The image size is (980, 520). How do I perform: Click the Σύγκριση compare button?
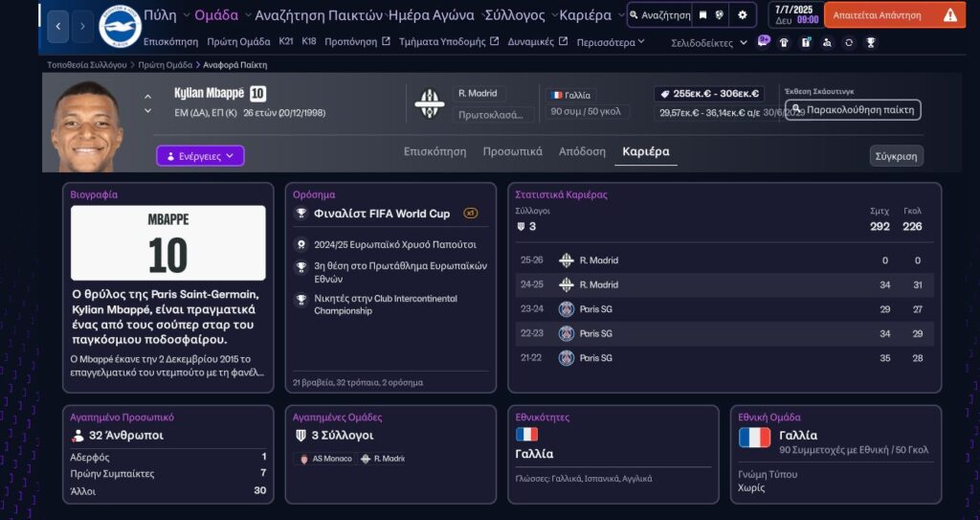click(x=896, y=156)
